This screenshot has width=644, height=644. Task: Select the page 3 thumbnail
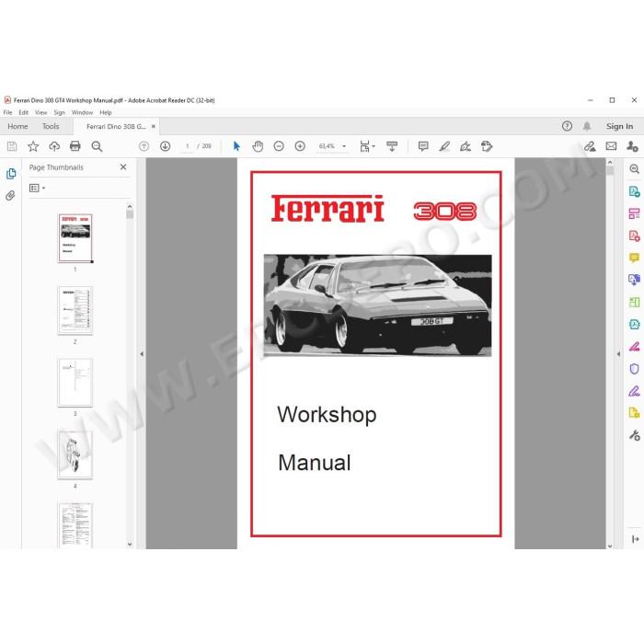click(75, 383)
